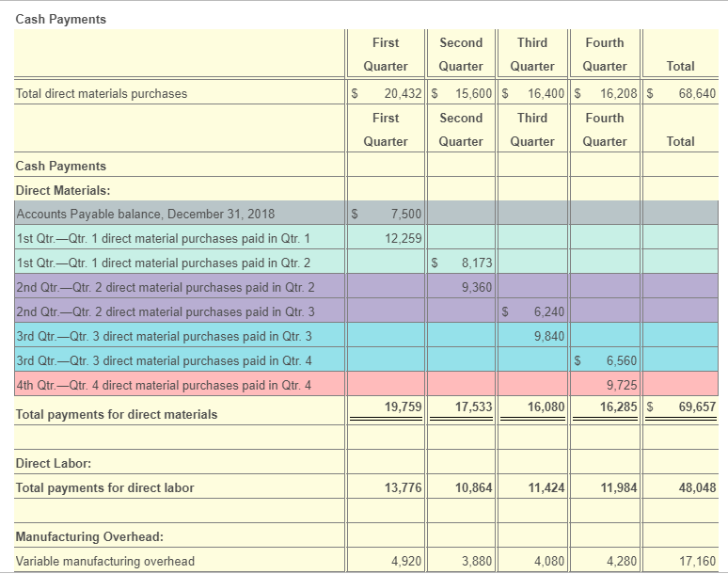
Task: Select 'Total payments for direct materials' label
Action: [x=116, y=414]
